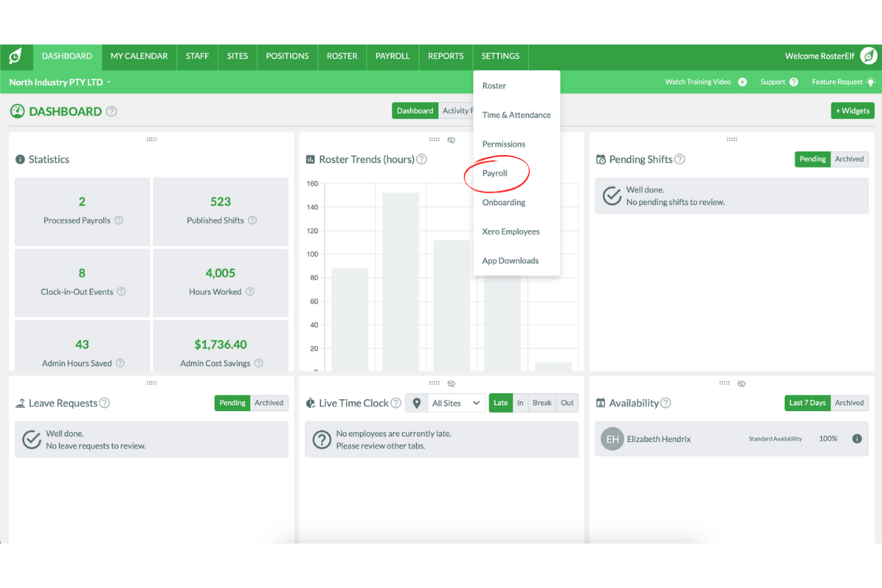Open the Settings menu in navbar
This screenshot has width=882, height=588.
pyautogui.click(x=500, y=56)
